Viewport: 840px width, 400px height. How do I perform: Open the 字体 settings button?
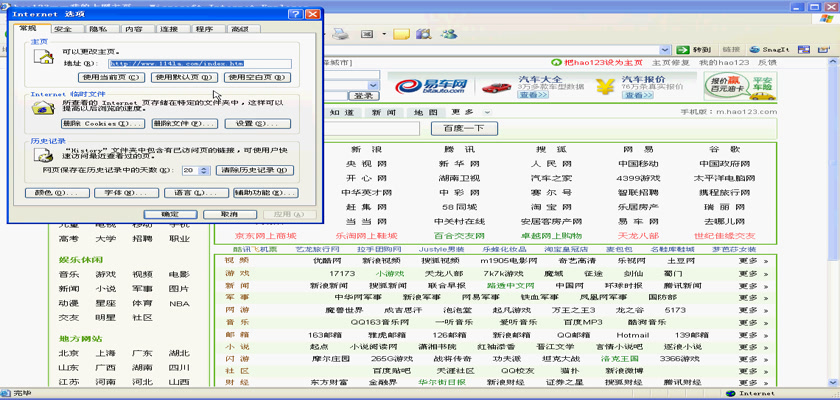126,193
